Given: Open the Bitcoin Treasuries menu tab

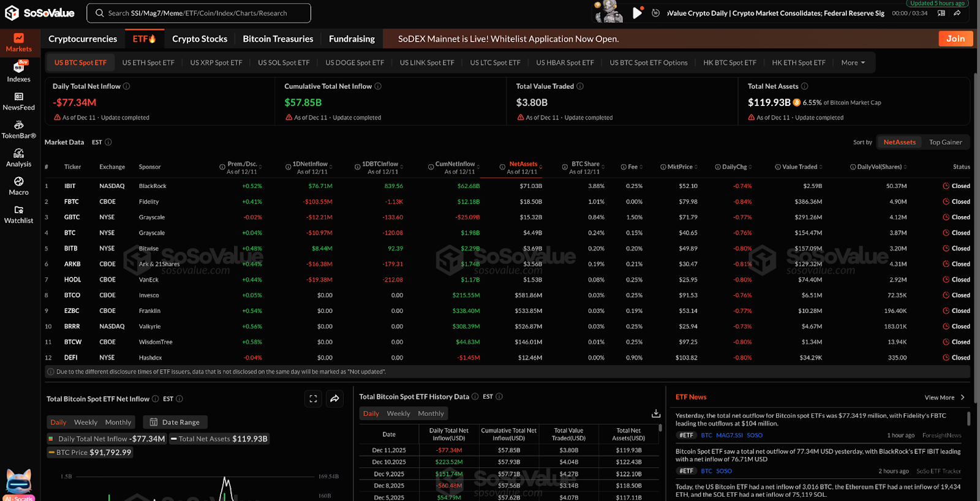Looking at the screenshot, I should tap(277, 39).
